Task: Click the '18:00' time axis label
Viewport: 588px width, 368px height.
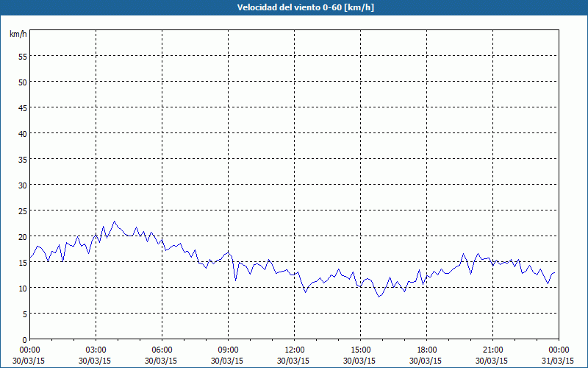Action: tap(427, 350)
